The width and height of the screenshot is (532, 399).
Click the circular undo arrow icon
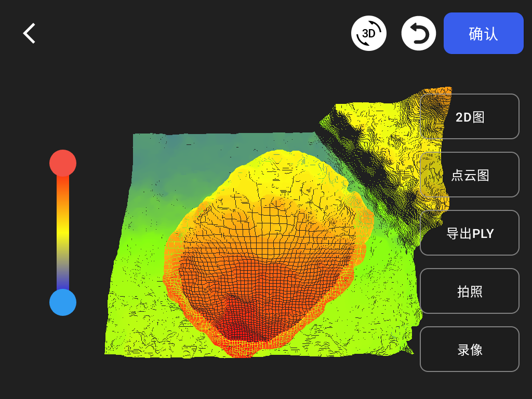pos(419,33)
